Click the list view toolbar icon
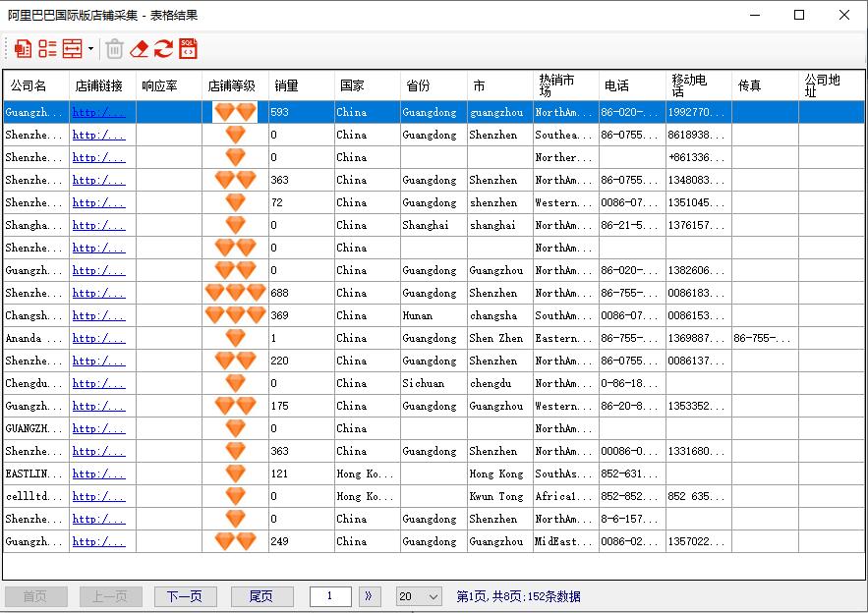 point(47,49)
